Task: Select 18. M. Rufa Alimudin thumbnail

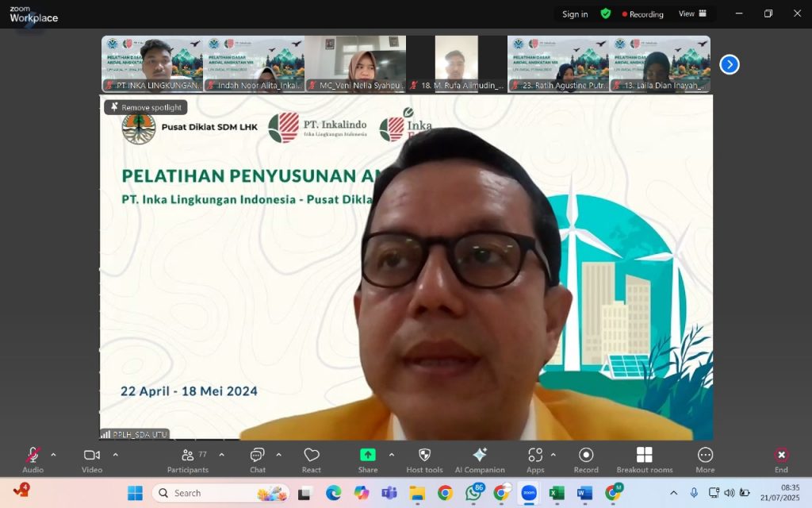Action: point(457,63)
